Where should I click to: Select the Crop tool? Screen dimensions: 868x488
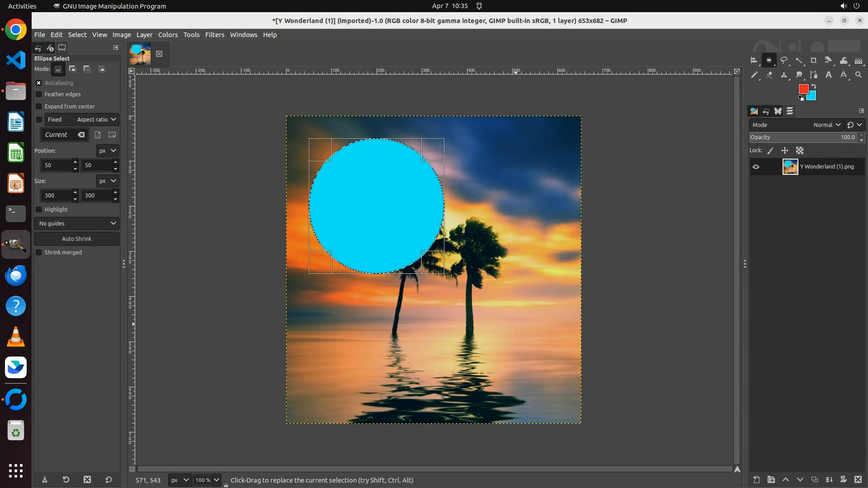coord(814,61)
